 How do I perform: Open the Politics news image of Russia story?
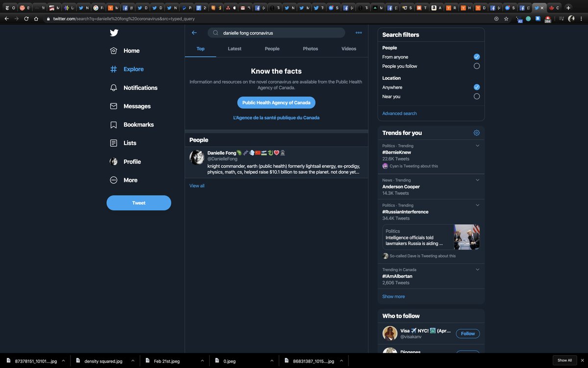pos(467,237)
